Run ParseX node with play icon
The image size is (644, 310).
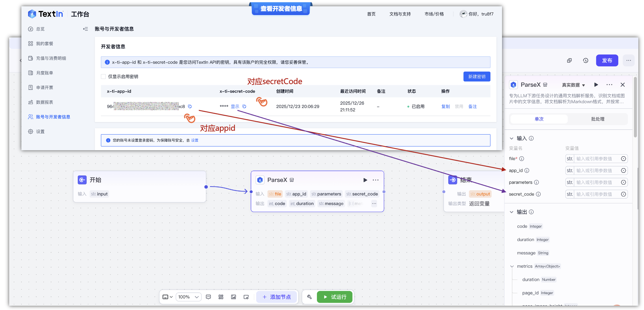coord(365,180)
